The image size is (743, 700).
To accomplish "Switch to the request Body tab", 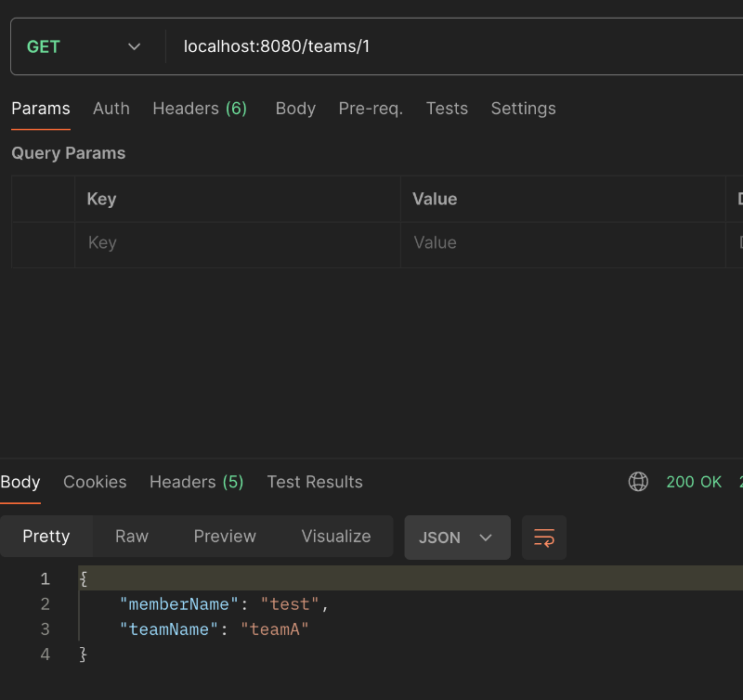I will [295, 109].
